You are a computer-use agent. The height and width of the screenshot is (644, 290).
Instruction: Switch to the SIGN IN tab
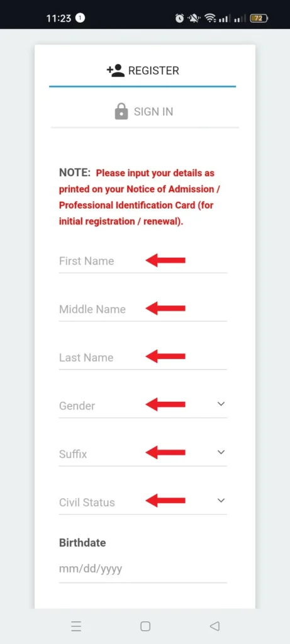point(145,111)
